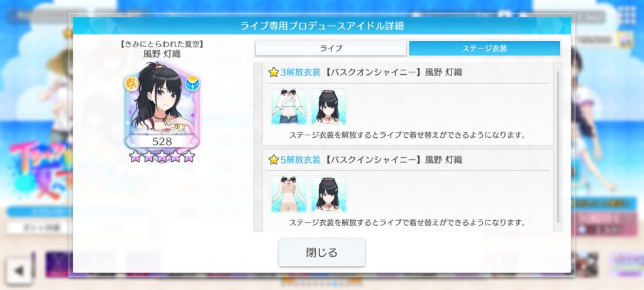This screenshot has height=290, width=644.
Task: Click the fifth purple rarity star
Action: [189, 156]
